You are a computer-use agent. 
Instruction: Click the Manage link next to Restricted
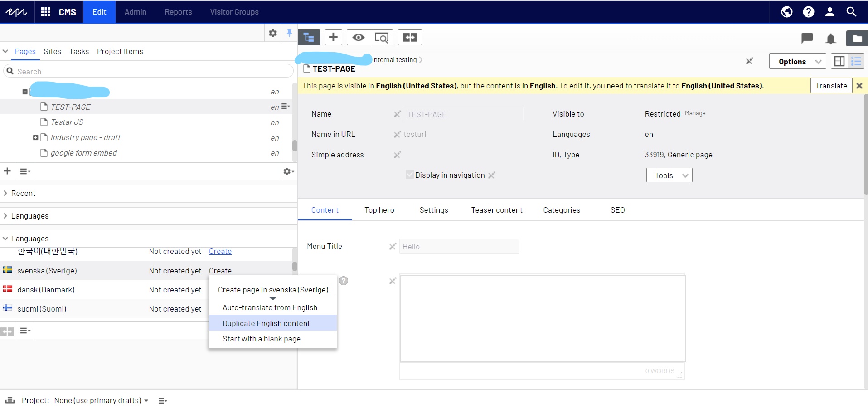[695, 113]
